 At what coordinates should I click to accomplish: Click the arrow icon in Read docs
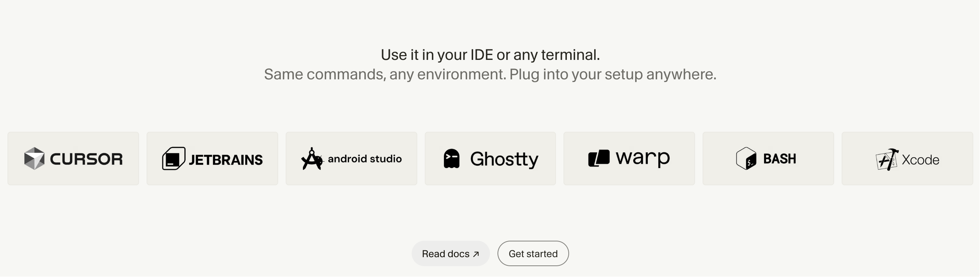coord(476,254)
